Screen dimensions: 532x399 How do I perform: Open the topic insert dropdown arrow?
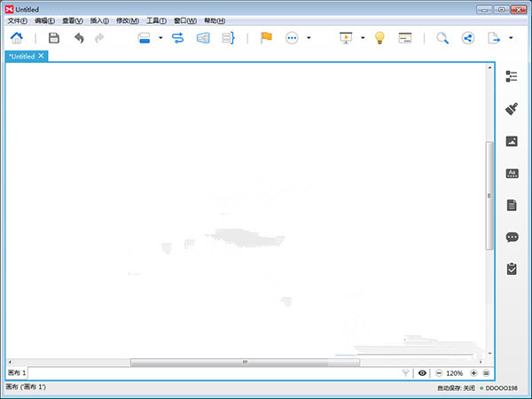click(160, 37)
